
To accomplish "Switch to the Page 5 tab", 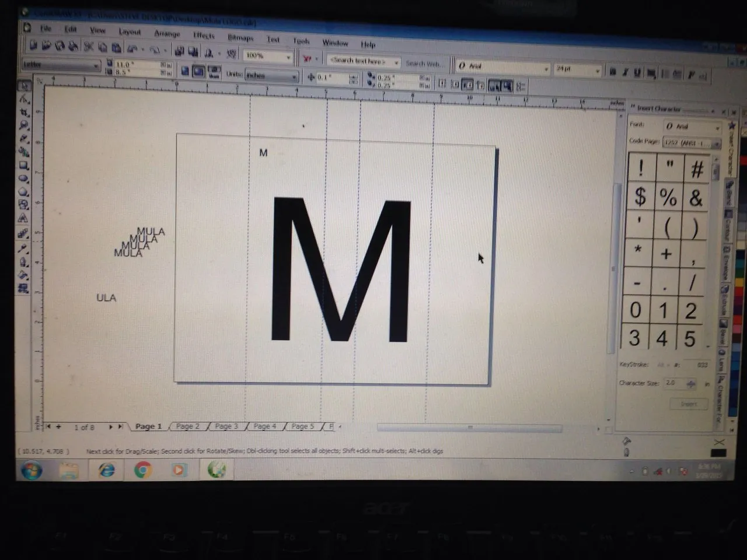I will click(x=303, y=426).
